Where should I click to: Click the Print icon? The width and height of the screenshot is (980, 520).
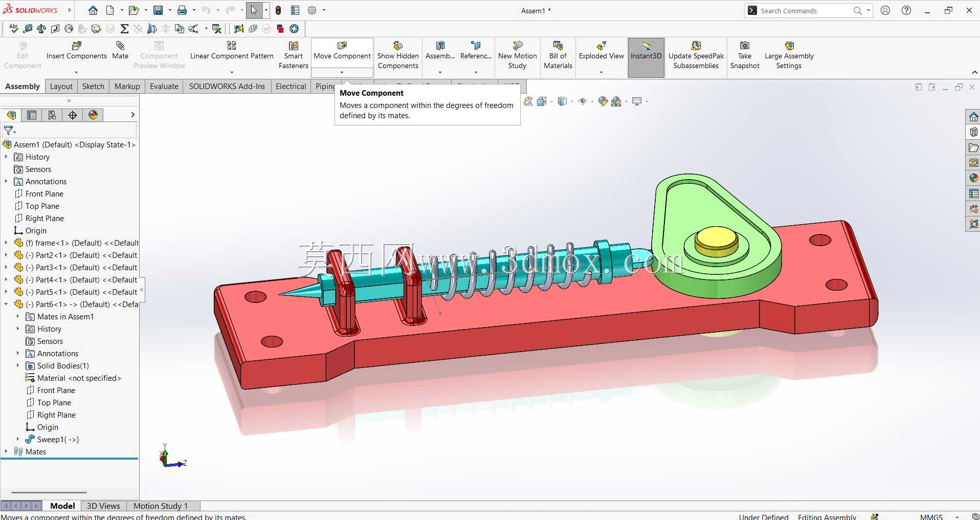coord(182,10)
